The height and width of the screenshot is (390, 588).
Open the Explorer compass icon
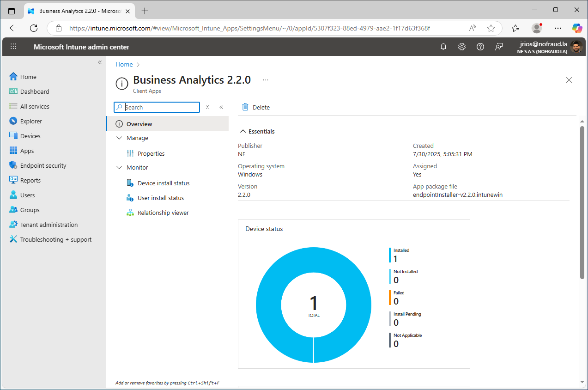(13, 121)
